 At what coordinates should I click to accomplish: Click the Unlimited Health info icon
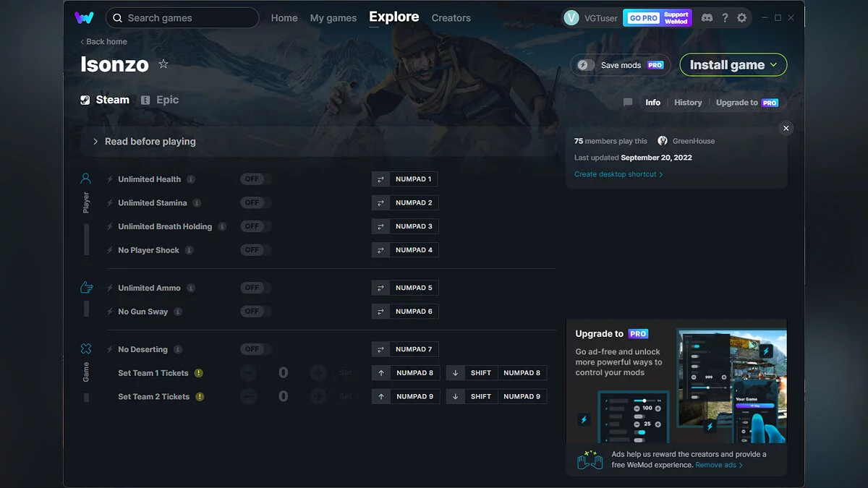pos(191,179)
